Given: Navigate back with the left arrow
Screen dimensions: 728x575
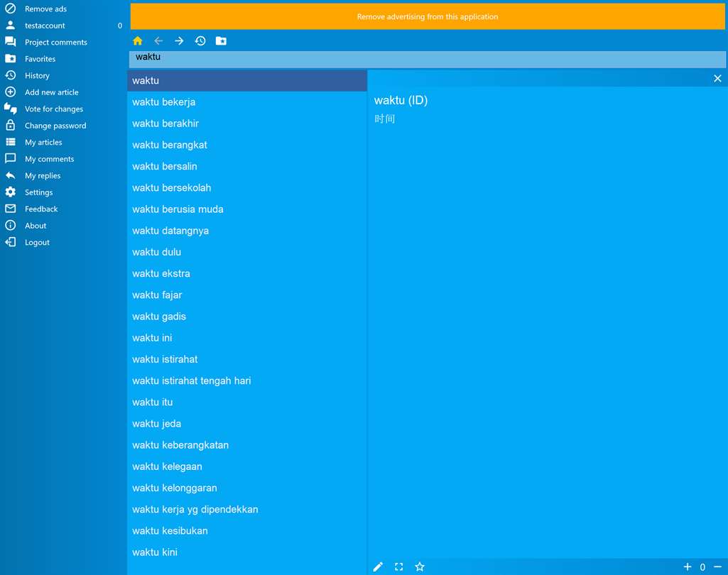Looking at the screenshot, I should coord(158,41).
